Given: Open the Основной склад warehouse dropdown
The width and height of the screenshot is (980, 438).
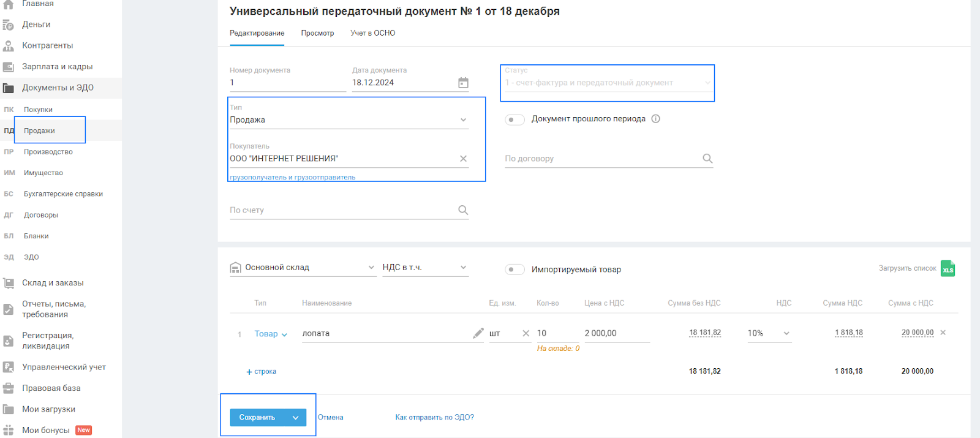Looking at the screenshot, I should (x=371, y=268).
